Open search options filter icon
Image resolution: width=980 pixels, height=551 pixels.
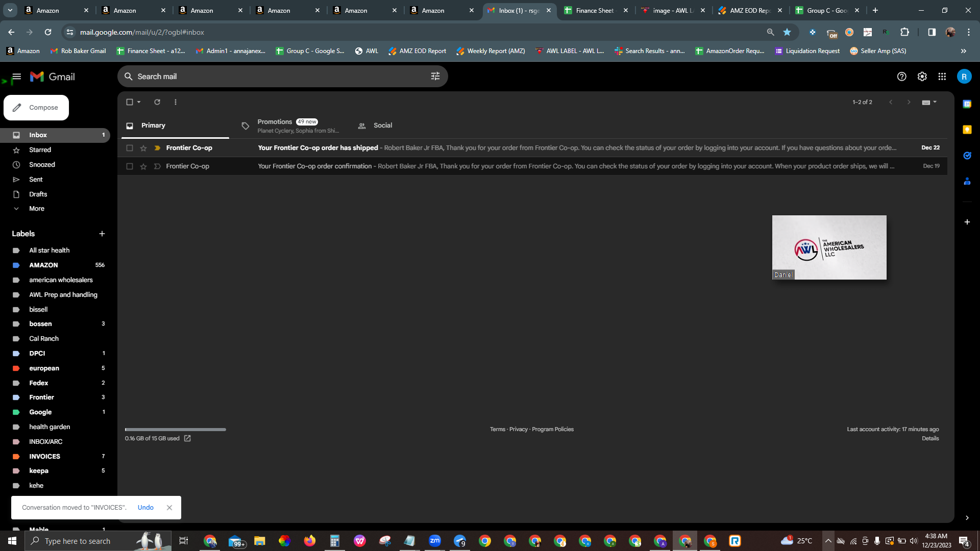pyautogui.click(x=435, y=77)
